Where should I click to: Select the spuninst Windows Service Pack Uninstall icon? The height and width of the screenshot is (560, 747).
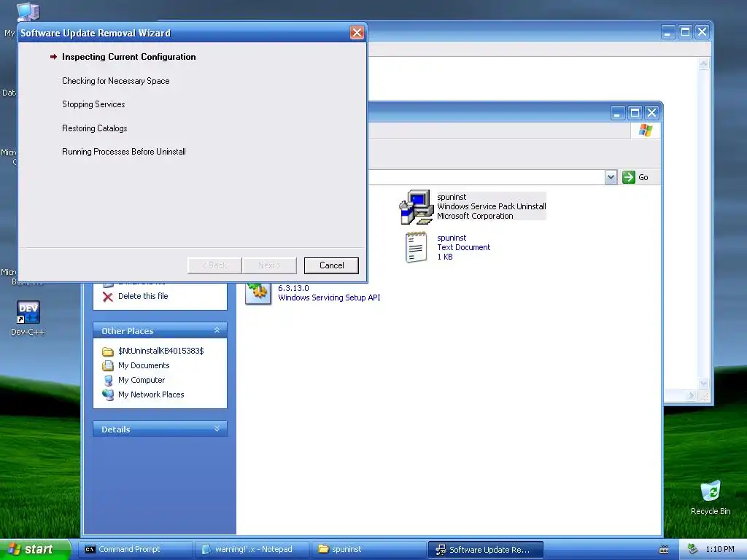click(416, 206)
